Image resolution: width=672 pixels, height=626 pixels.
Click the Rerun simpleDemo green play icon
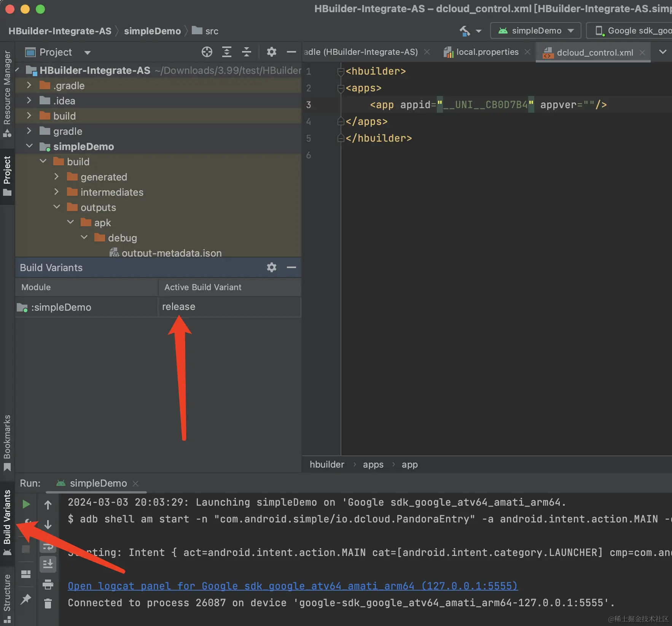[26, 505]
